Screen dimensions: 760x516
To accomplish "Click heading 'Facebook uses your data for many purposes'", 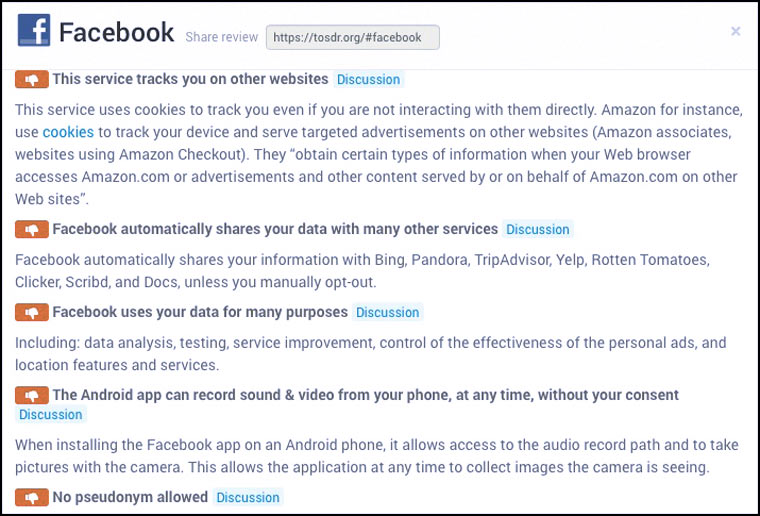I will pos(200,312).
